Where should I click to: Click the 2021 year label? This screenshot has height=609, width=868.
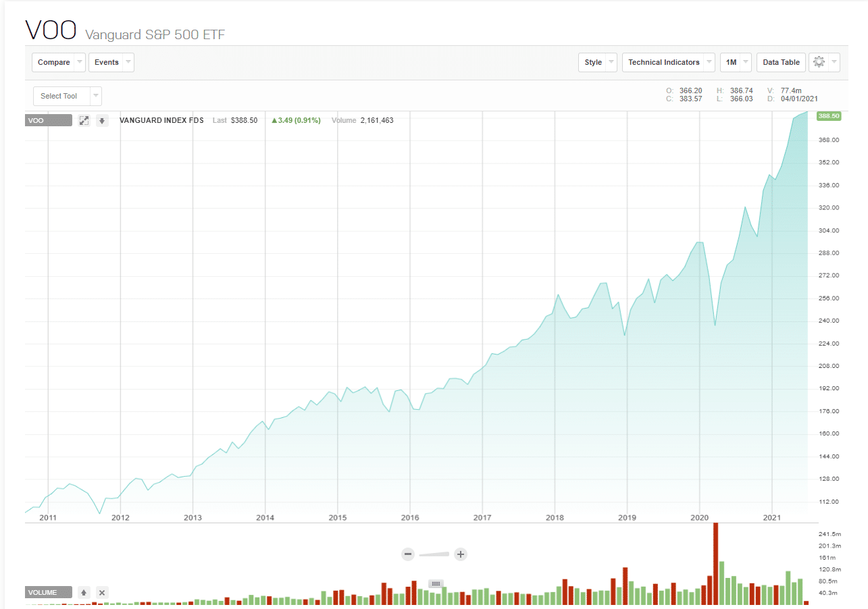772,518
